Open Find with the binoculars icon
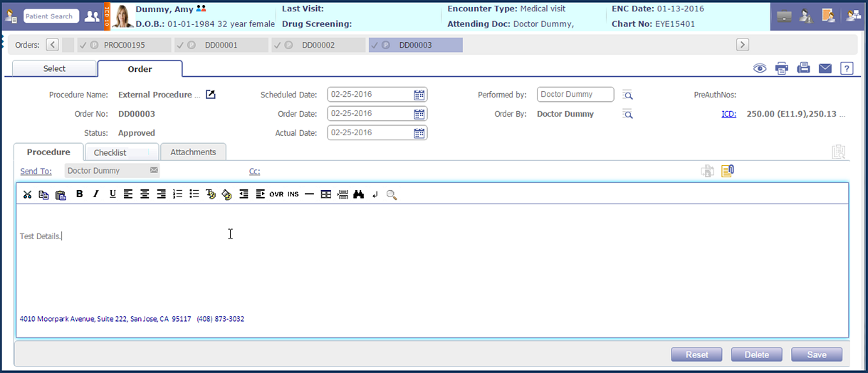This screenshot has width=868, height=373. (359, 194)
